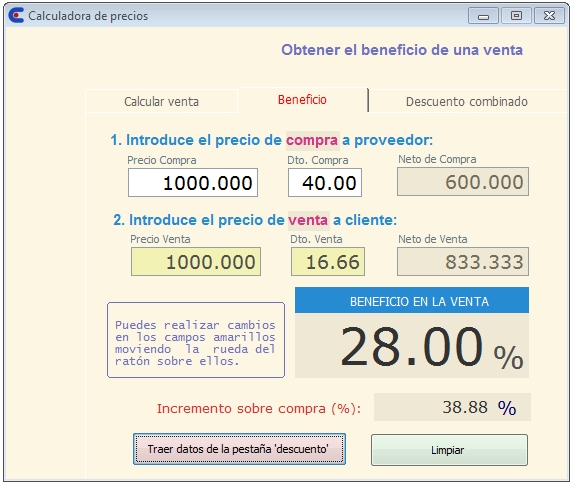The width and height of the screenshot is (576, 487).
Task: Minimize the Calculadora de precios window
Action: point(483,16)
